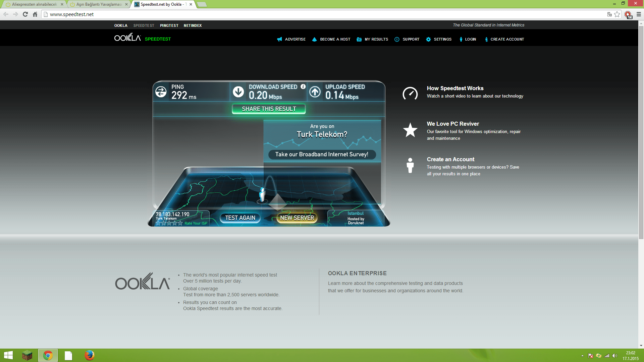Viewport: 644px width, 362px height.
Task: Click the ping arrows icon
Action: point(161,92)
